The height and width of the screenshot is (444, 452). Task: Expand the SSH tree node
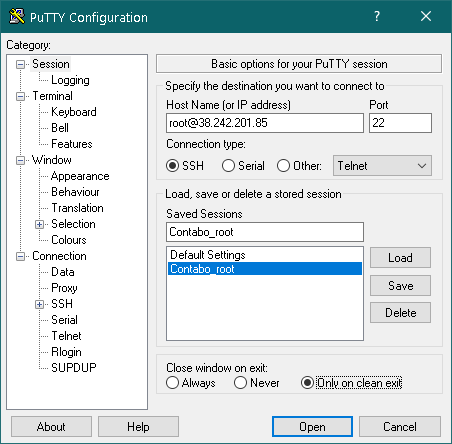(x=39, y=304)
